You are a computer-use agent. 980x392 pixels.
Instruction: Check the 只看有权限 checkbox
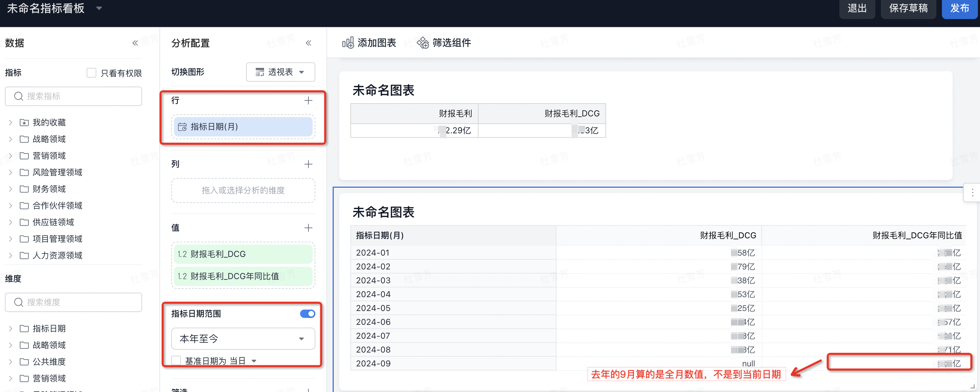coord(91,73)
